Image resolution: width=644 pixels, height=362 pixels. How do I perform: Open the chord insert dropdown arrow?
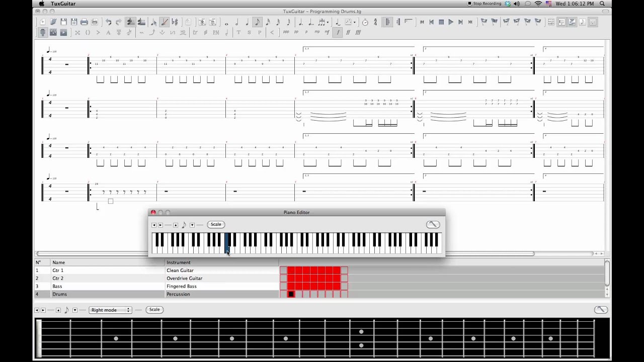click(355, 22)
